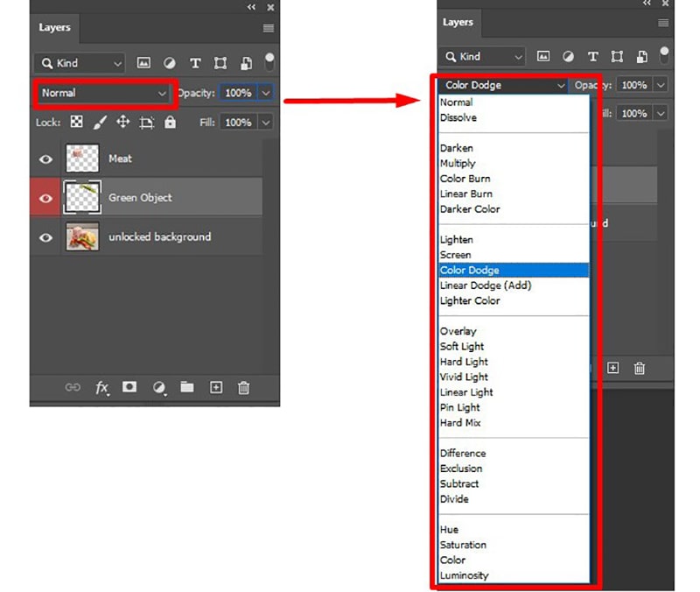The width and height of the screenshot is (700, 592).
Task: Delete the selected layer
Action: tap(244, 387)
